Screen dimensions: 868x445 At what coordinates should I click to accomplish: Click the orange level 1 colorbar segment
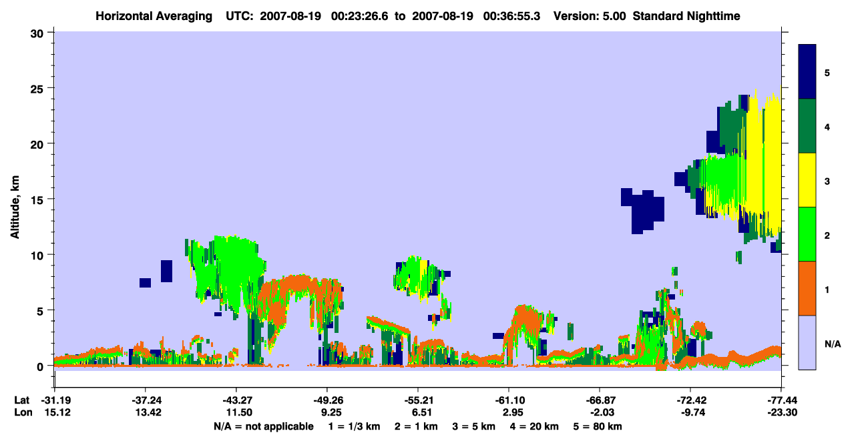807,288
